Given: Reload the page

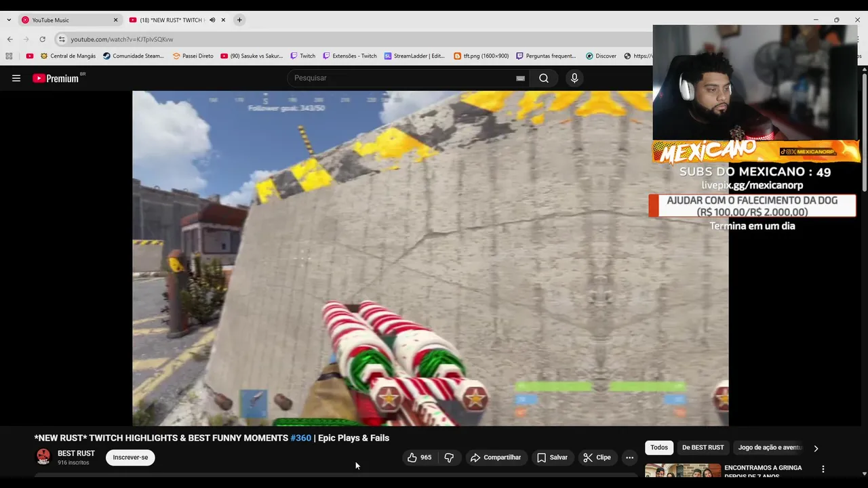Looking at the screenshot, I should pos(42,39).
